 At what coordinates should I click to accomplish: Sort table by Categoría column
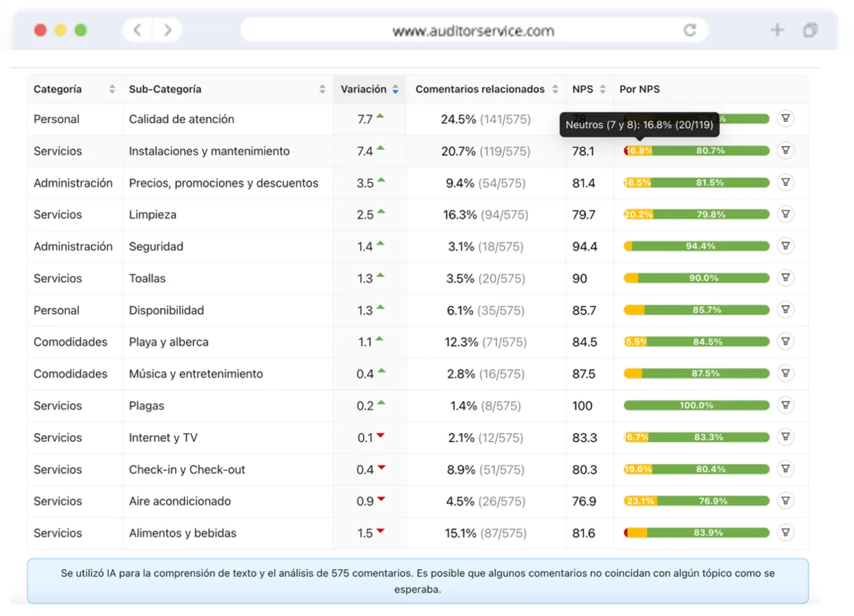[112, 90]
